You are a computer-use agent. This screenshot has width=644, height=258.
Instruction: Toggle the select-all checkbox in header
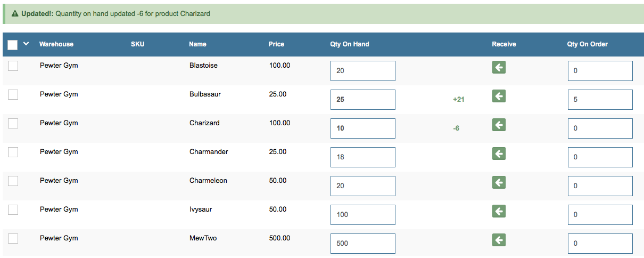13,45
